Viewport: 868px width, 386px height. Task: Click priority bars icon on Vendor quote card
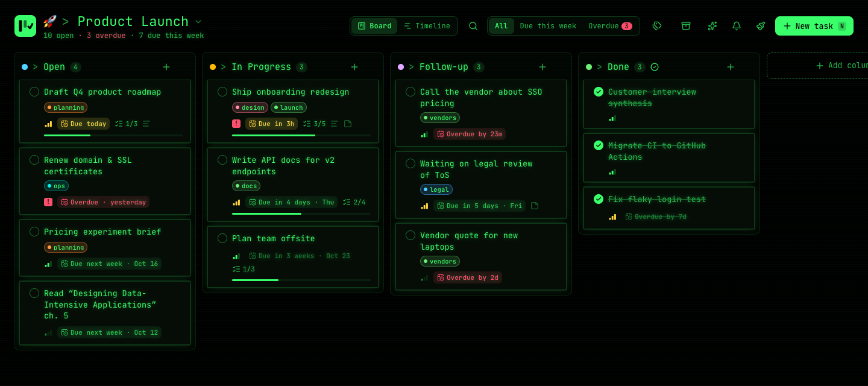424,277
